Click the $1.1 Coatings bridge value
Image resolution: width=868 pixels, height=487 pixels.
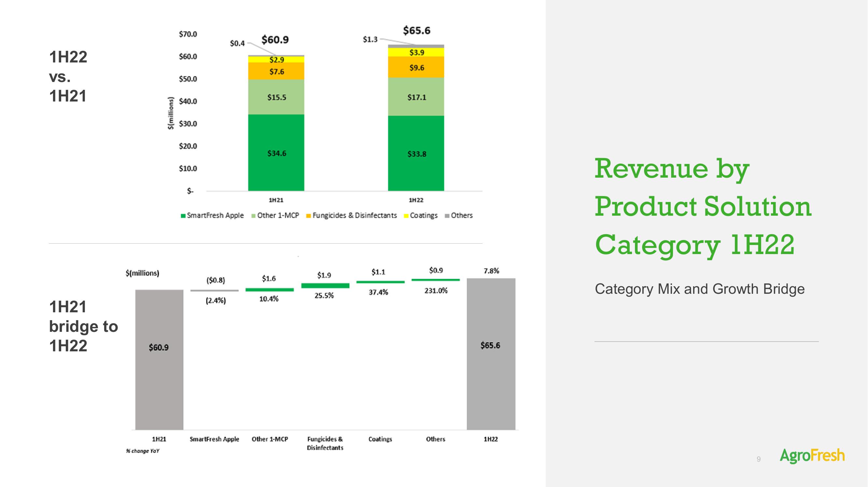[378, 272]
